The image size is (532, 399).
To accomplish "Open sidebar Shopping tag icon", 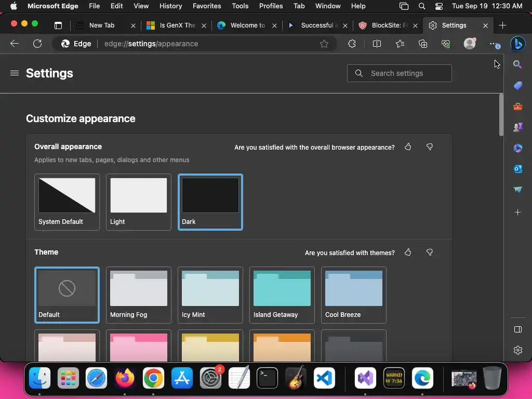I will pyautogui.click(x=518, y=86).
